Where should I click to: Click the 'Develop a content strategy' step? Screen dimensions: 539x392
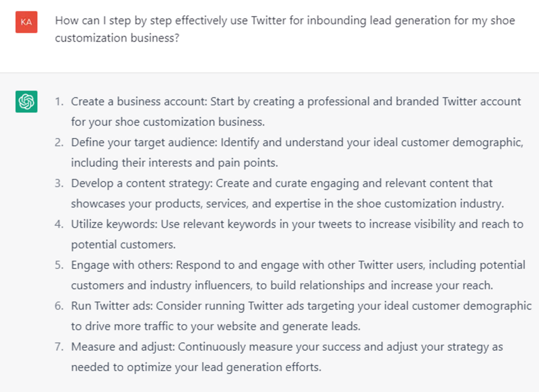[142, 184]
